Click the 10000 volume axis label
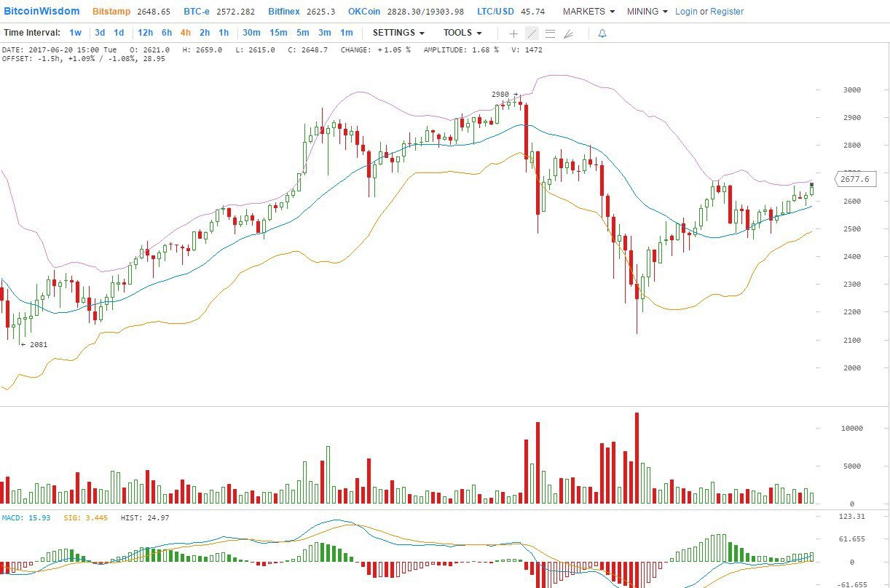This screenshot has height=588, width=890. [852, 429]
